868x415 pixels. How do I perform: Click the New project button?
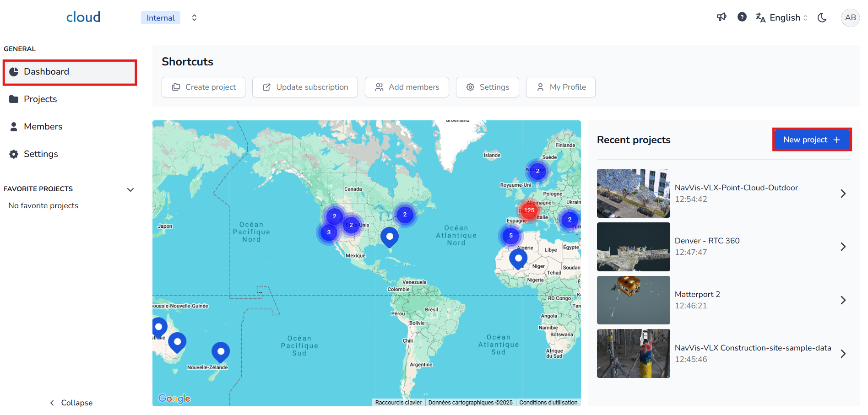click(811, 140)
